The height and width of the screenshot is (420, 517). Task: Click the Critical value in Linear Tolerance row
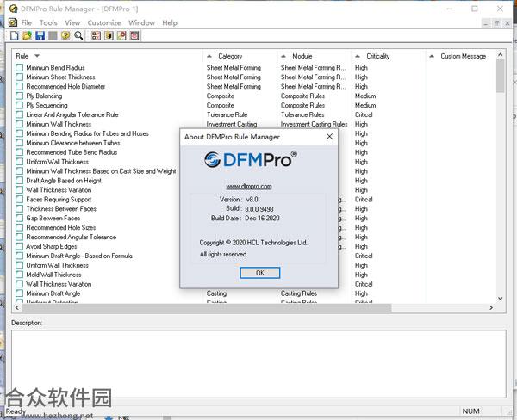364,114
